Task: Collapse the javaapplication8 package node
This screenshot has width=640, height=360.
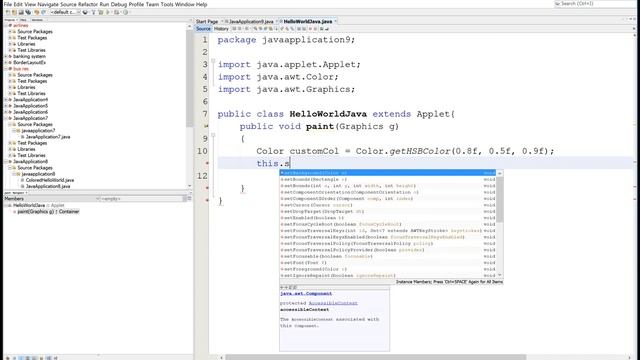Action: pyautogui.click(x=14, y=174)
